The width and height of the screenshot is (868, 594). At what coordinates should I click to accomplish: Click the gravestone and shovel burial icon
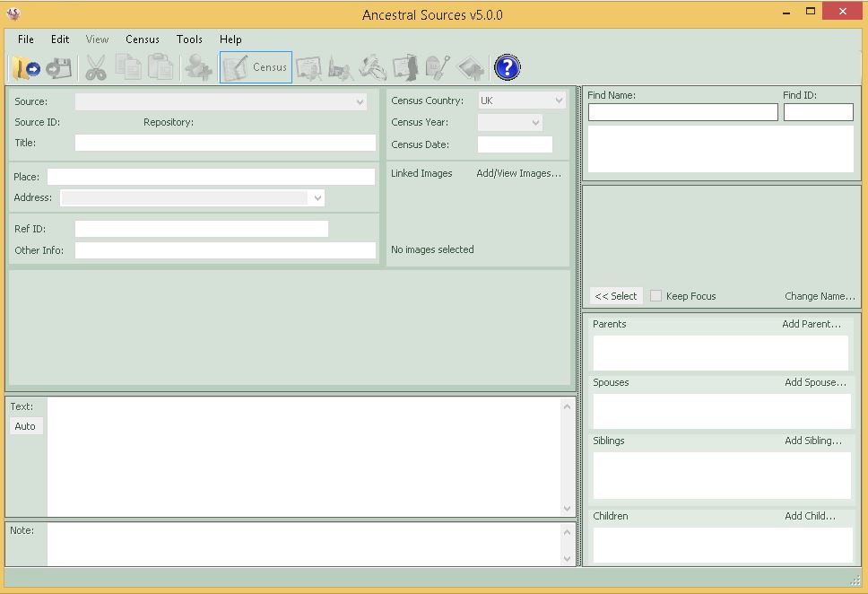438,67
